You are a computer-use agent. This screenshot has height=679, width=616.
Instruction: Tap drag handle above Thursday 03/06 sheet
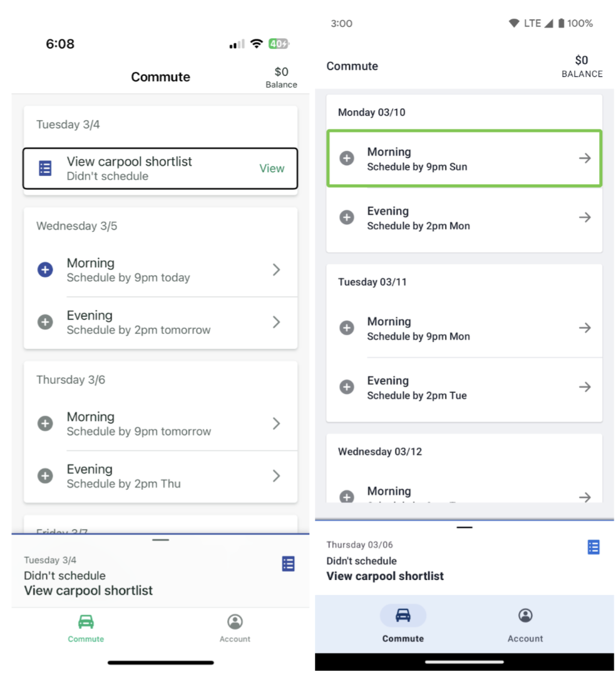point(464,527)
